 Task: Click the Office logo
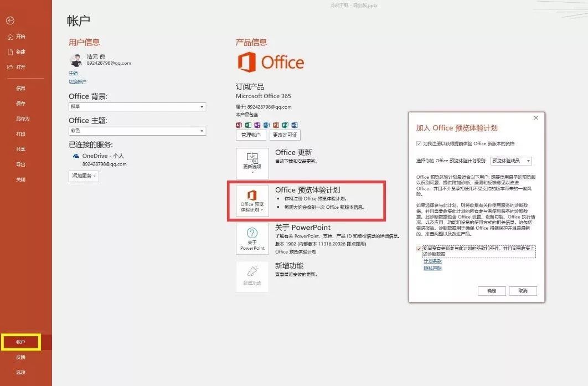pyautogui.click(x=271, y=62)
